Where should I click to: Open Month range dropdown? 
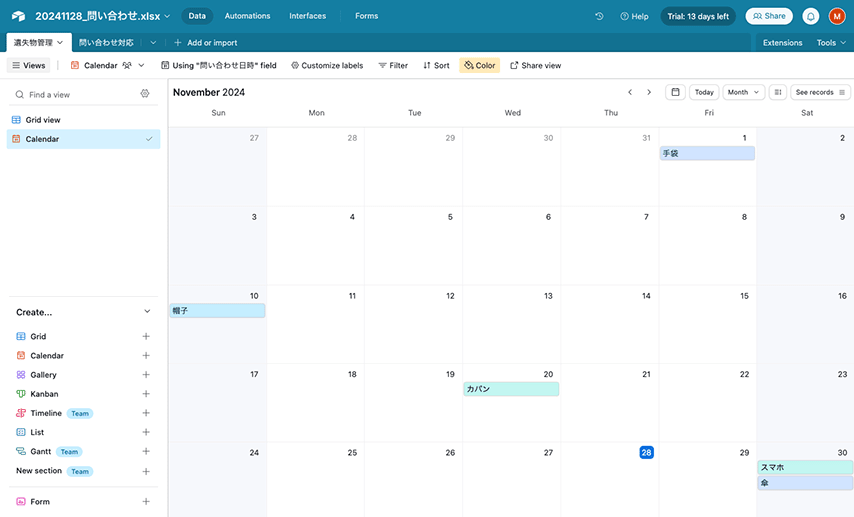[x=743, y=92]
